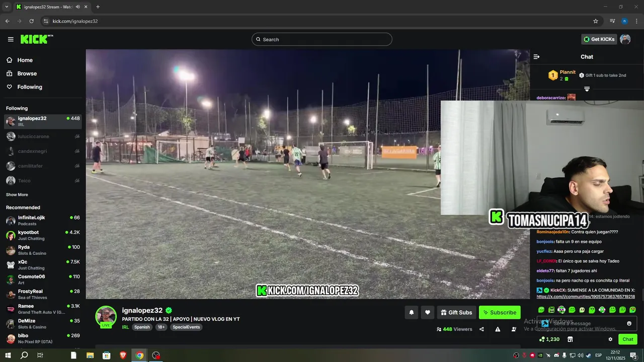Collapse the chat panel arrow icon

coord(536,57)
